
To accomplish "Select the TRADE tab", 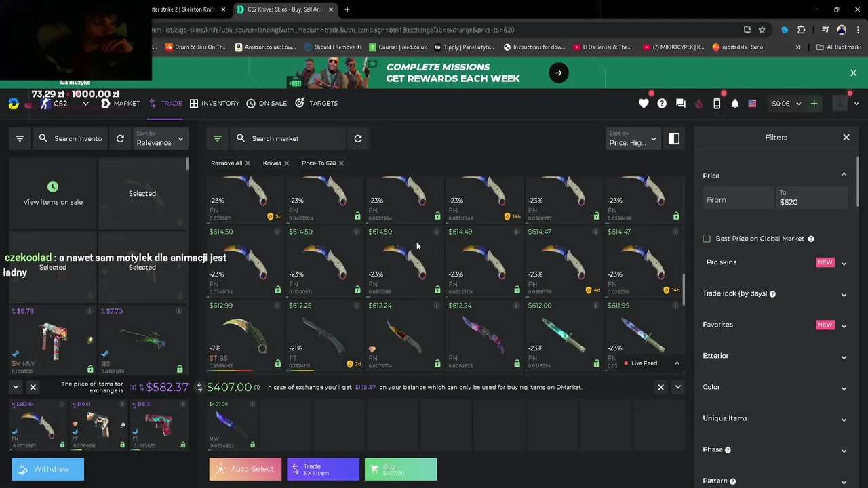I will click(x=165, y=103).
